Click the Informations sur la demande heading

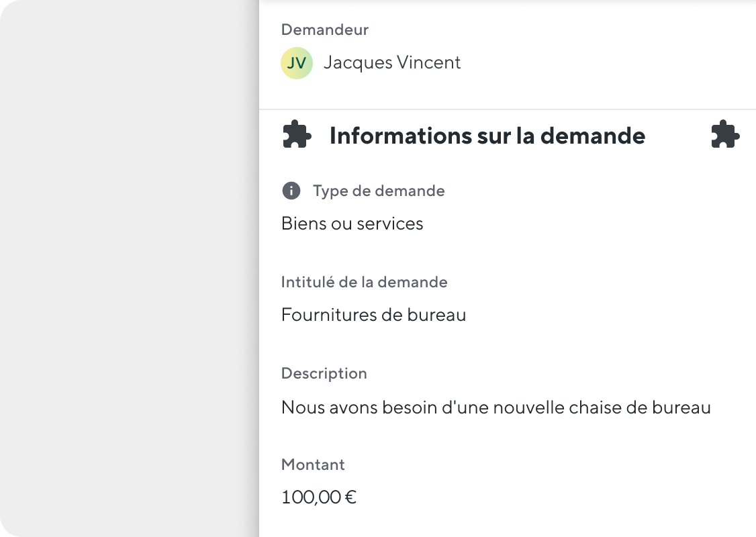[x=487, y=136]
